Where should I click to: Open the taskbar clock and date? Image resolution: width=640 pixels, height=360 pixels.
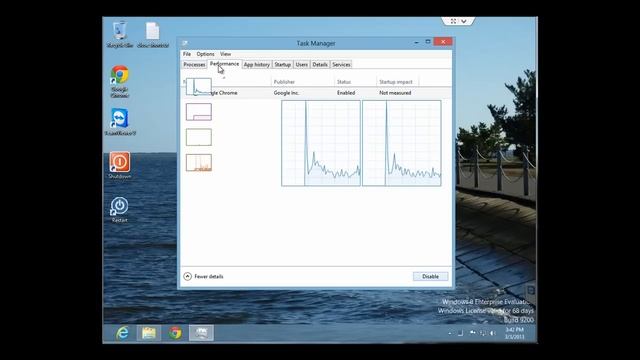coord(514,333)
